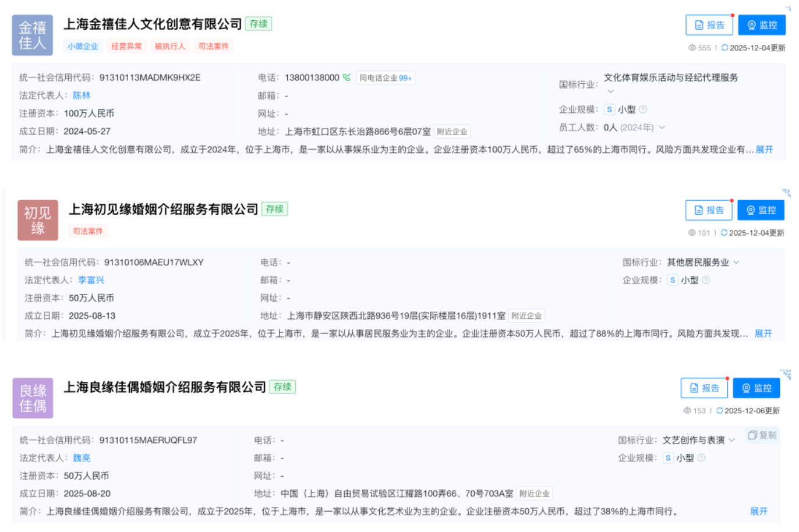Expand the 其他居民服务业 industry dropdown
This screenshot has height=532, width=799.
point(737,263)
